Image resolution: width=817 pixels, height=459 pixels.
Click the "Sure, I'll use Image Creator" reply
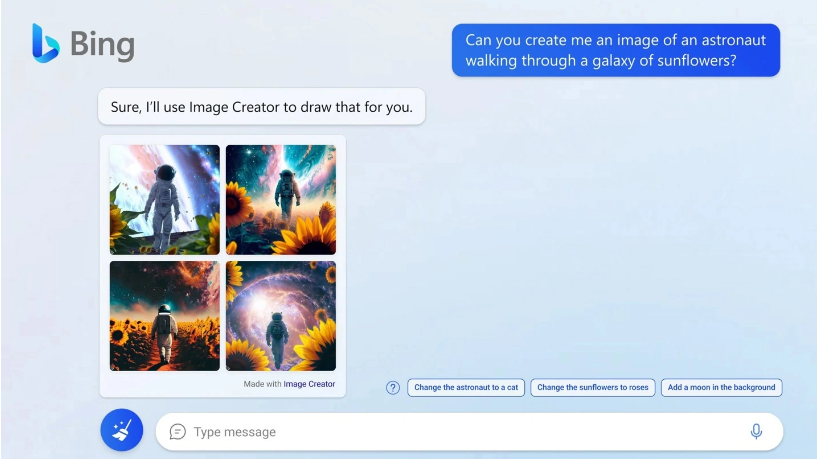[262, 106]
